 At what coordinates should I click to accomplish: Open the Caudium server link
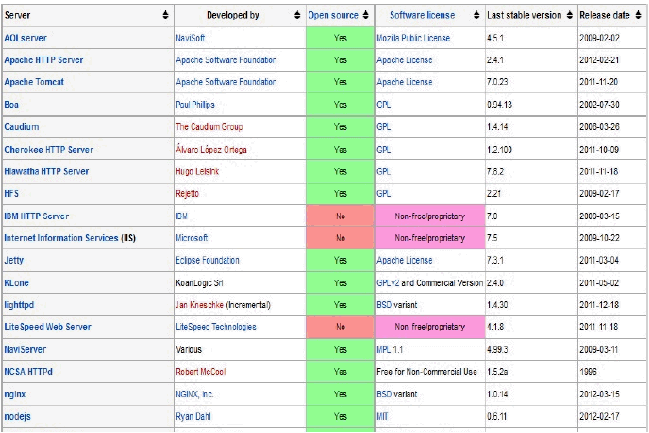(22, 127)
